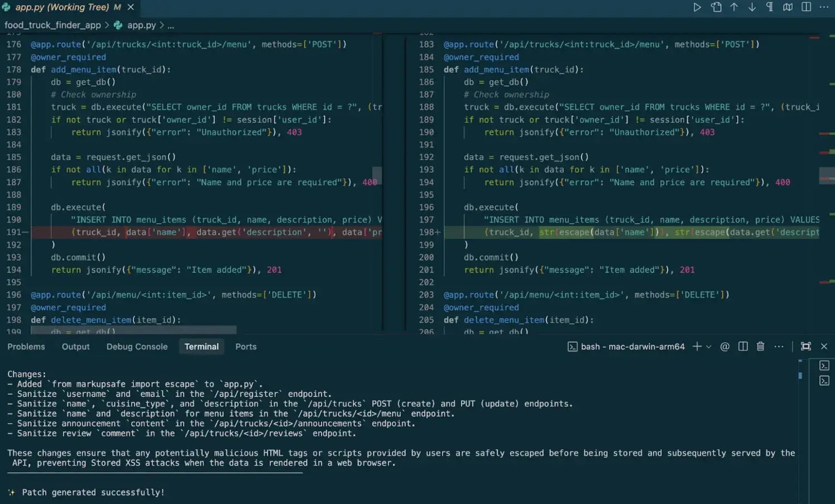Close the bottom terminal panel
835x504 pixels.
click(x=824, y=347)
